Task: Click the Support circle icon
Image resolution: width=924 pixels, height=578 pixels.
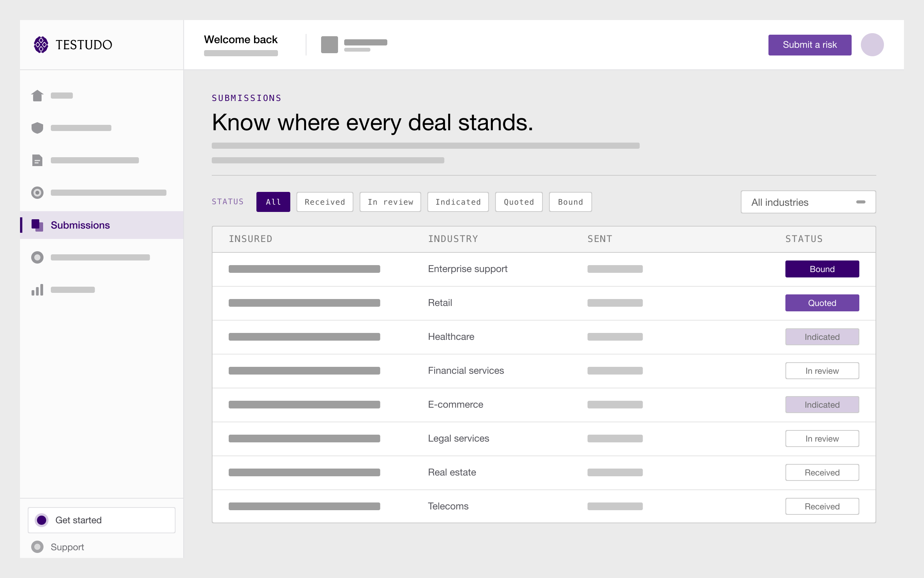Action: point(37,547)
